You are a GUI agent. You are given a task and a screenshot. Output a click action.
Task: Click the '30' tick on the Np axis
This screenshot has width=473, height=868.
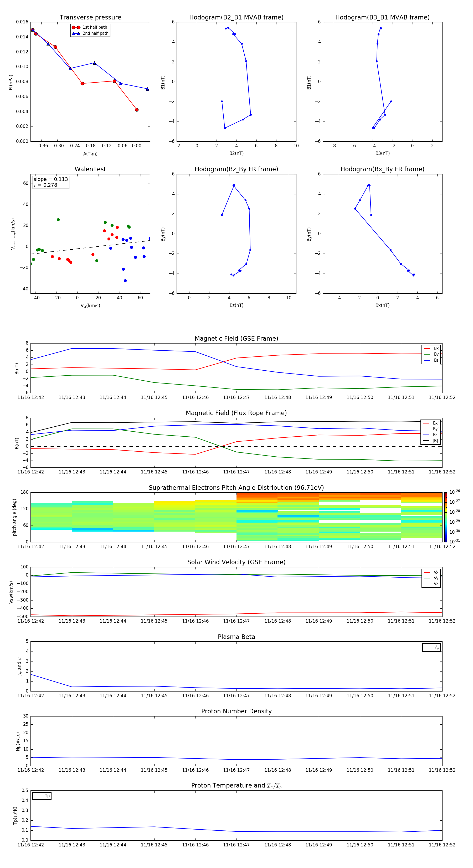pyautogui.click(x=25, y=716)
